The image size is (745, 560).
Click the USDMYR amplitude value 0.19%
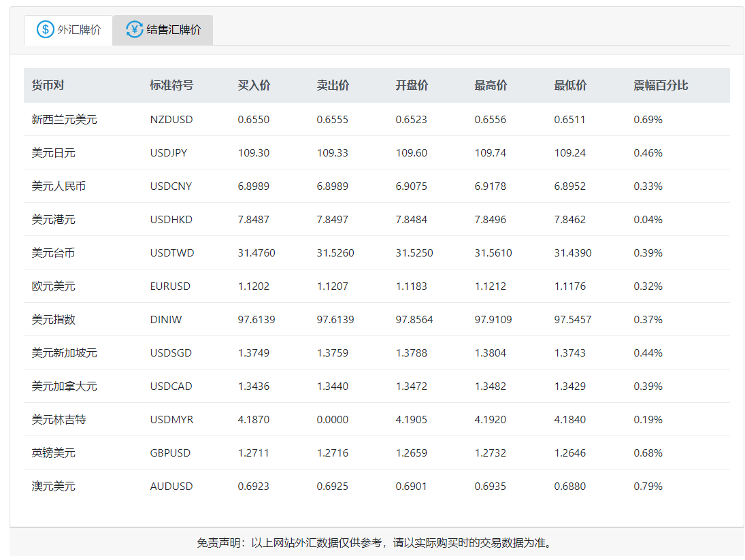point(648,419)
